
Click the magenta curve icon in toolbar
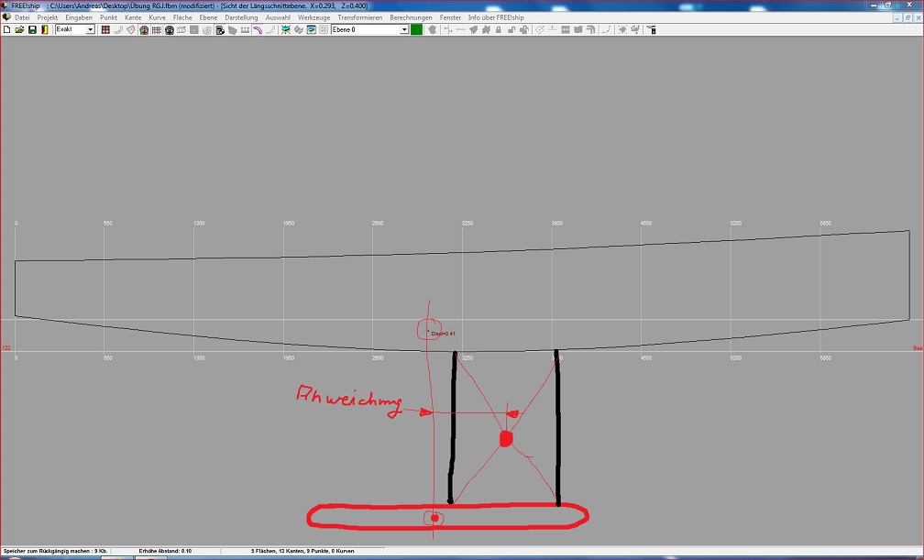[258, 30]
